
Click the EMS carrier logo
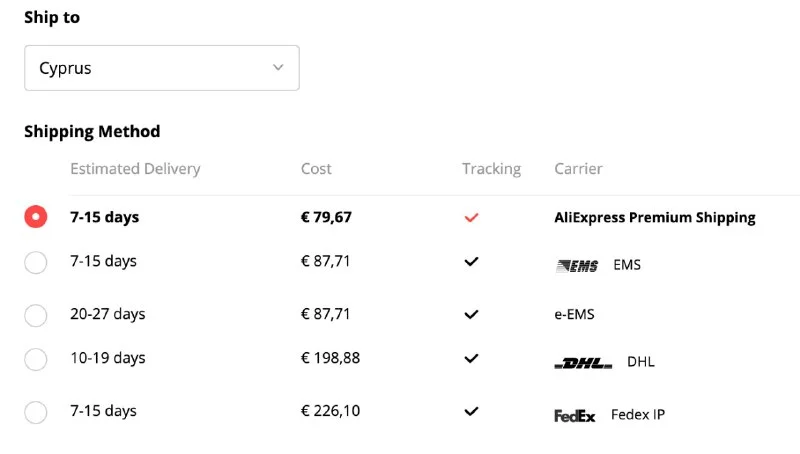(x=576, y=266)
